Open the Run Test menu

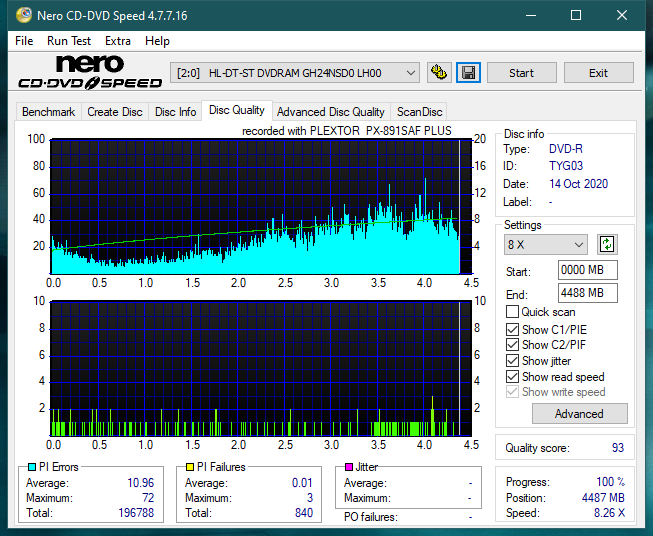(x=69, y=41)
